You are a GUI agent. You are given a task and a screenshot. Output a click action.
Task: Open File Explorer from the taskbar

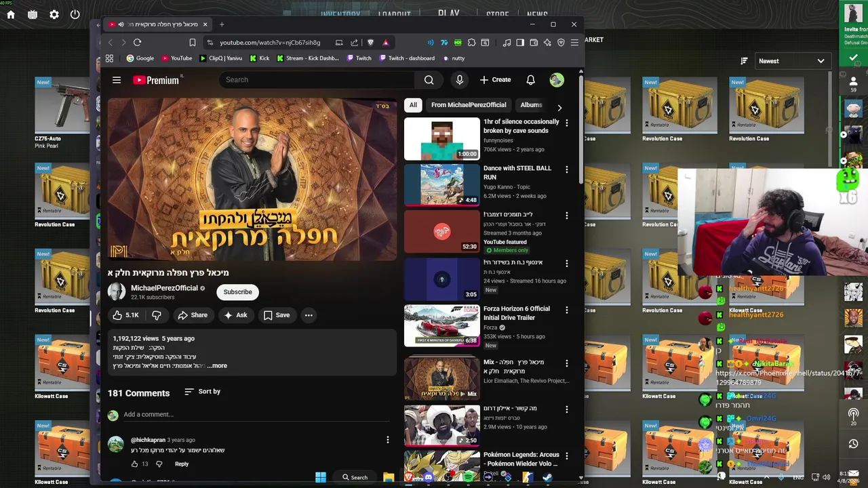click(x=389, y=477)
